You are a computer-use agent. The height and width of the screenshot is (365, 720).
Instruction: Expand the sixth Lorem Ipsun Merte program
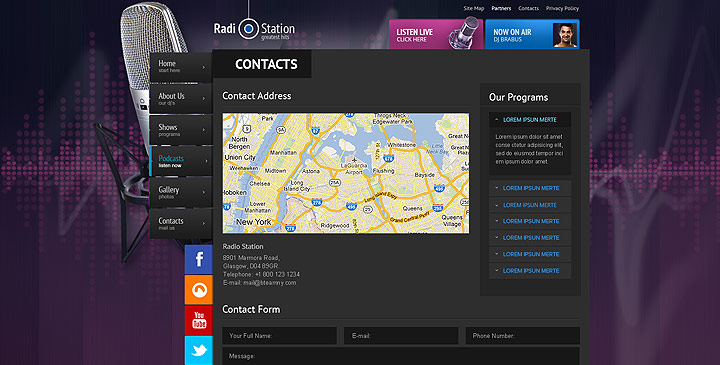[x=530, y=254]
